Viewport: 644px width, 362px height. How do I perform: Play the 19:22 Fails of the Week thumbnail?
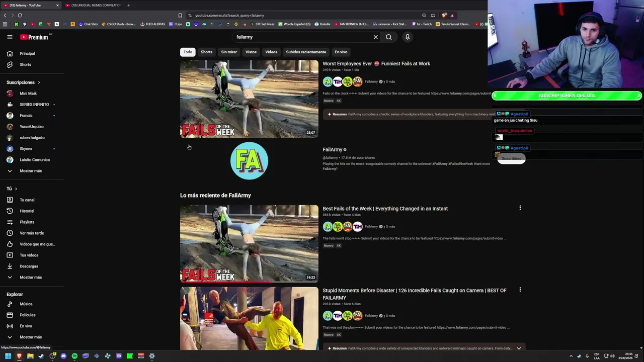(x=249, y=243)
